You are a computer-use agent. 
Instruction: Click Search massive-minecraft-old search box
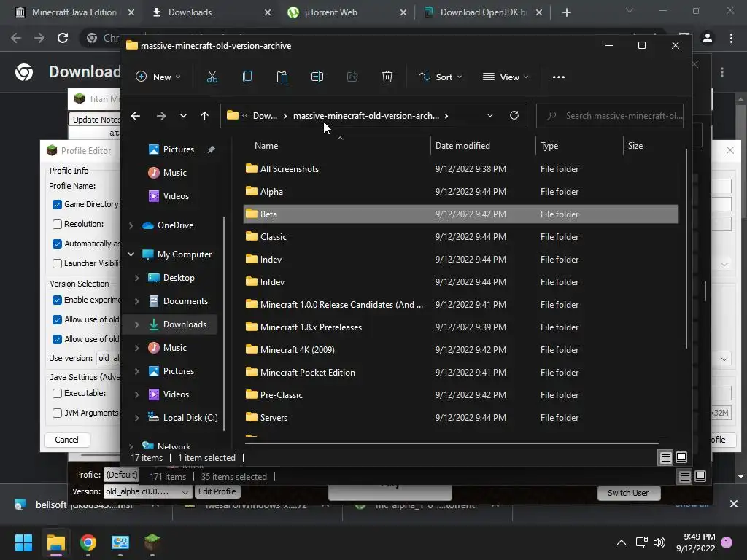pos(610,116)
